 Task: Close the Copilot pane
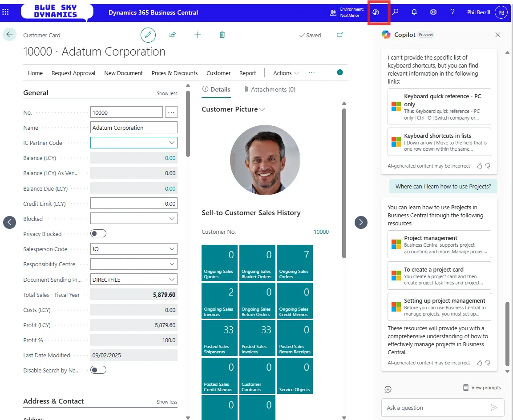(x=497, y=35)
